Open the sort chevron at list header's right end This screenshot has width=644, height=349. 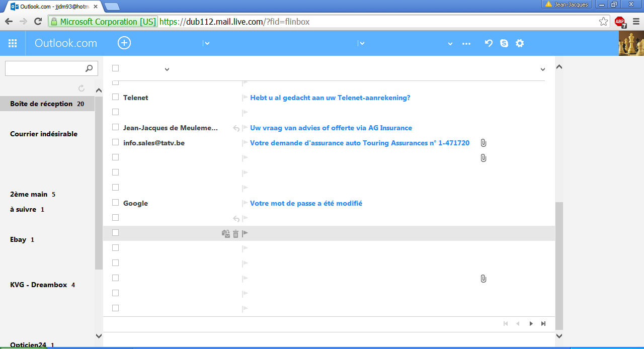point(543,69)
